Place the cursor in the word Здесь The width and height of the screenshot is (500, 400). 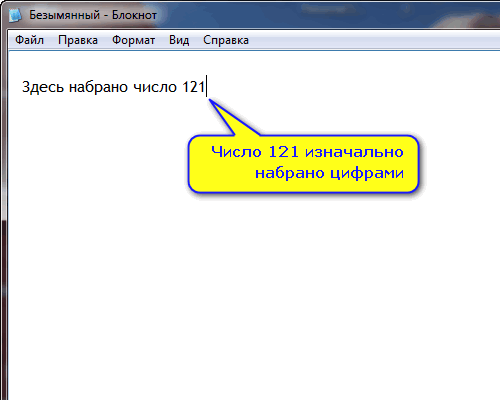(43, 87)
